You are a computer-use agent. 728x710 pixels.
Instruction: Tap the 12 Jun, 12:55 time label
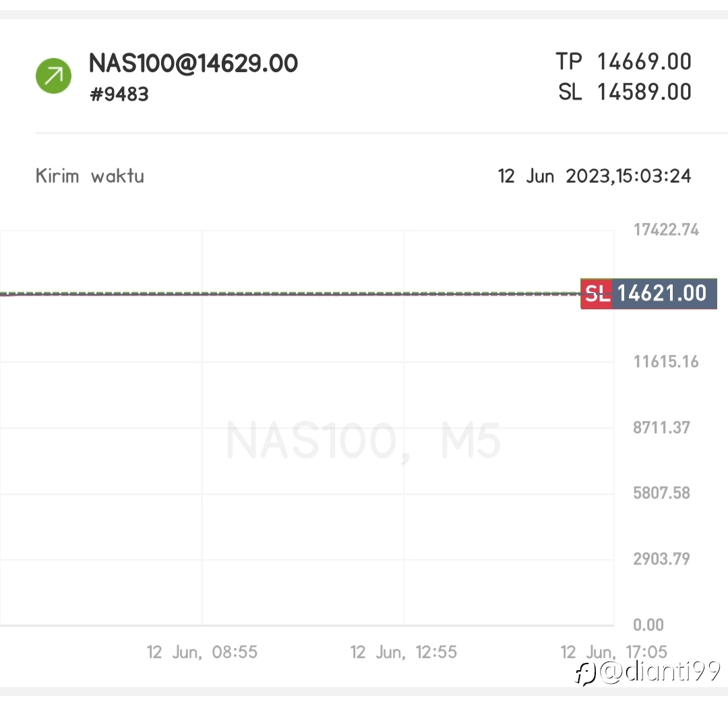point(404,653)
